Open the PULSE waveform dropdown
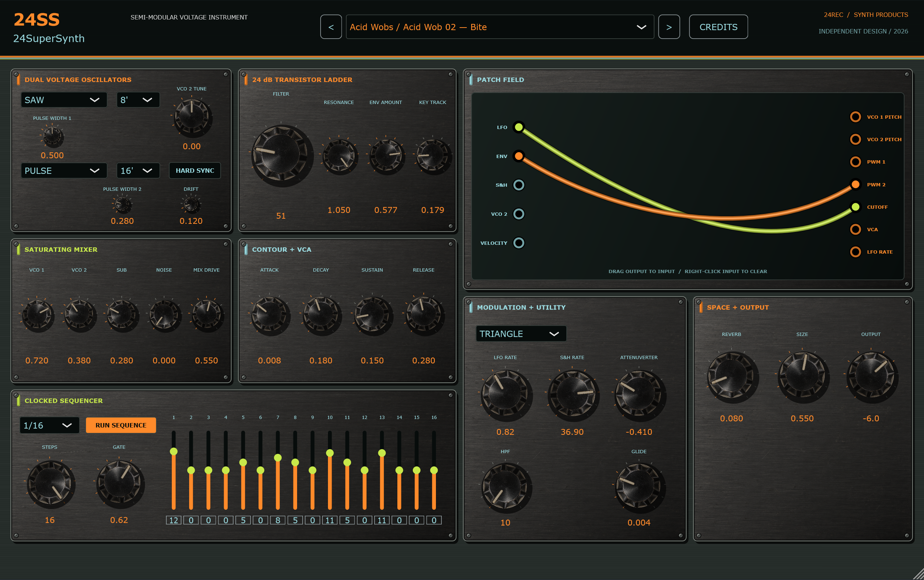The height and width of the screenshot is (580, 924). [64, 171]
